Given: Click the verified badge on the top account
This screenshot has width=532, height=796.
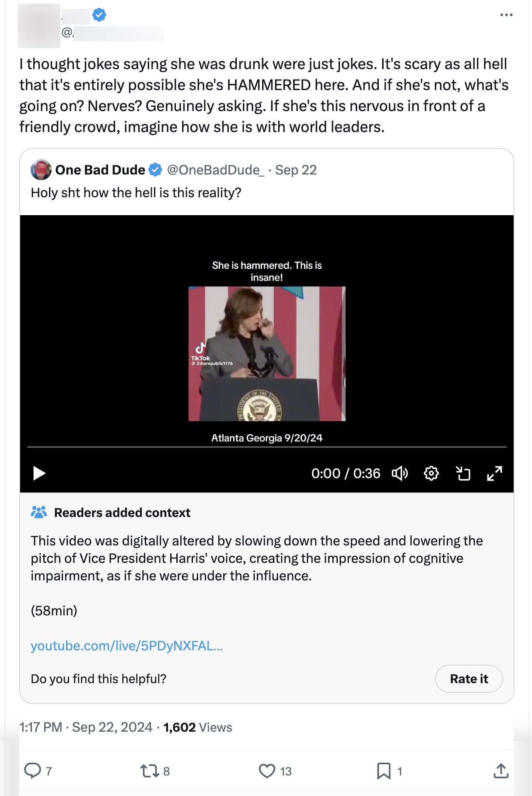Looking at the screenshot, I should click(100, 14).
